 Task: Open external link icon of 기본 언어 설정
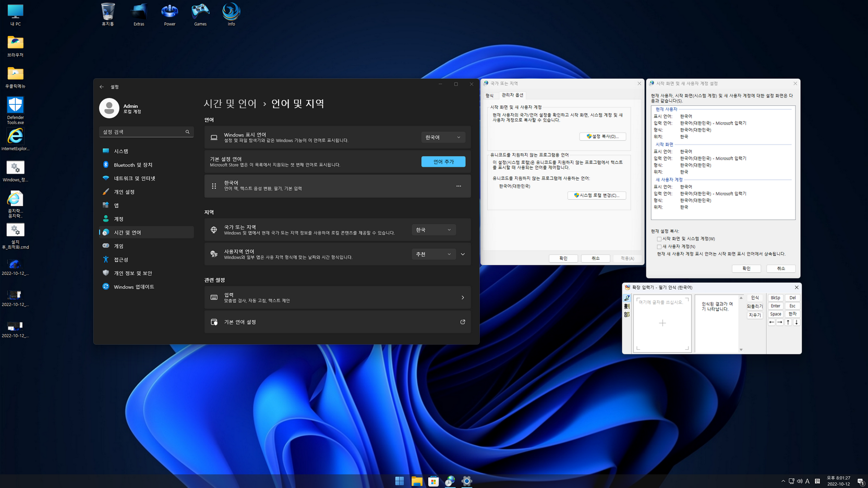(463, 322)
